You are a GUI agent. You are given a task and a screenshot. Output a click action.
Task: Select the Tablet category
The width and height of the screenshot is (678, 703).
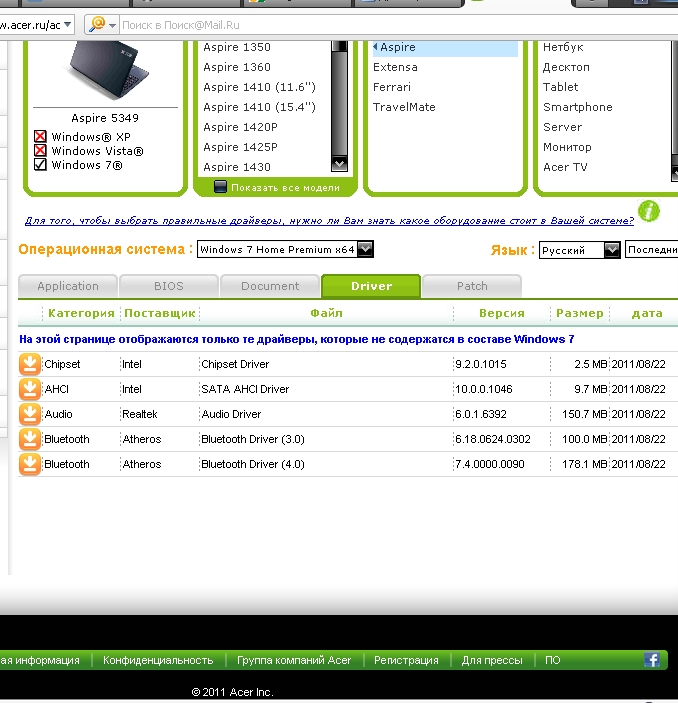pos(561,87)
